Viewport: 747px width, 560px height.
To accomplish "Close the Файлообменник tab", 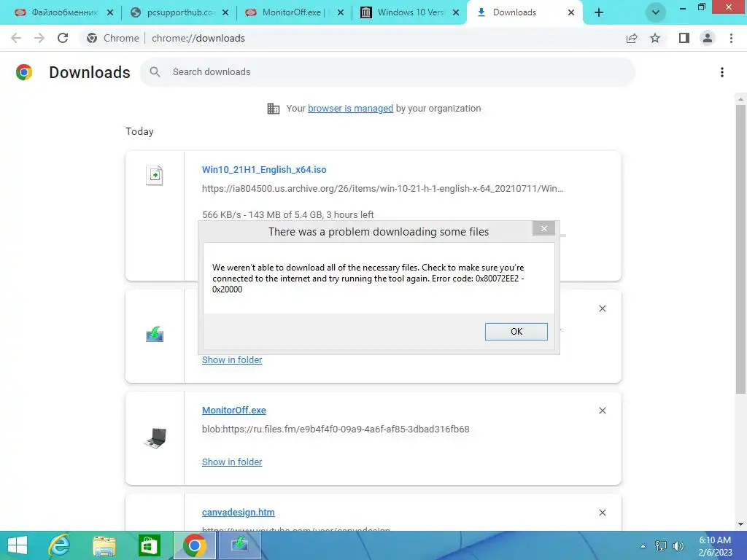I will tap(110, 12).
